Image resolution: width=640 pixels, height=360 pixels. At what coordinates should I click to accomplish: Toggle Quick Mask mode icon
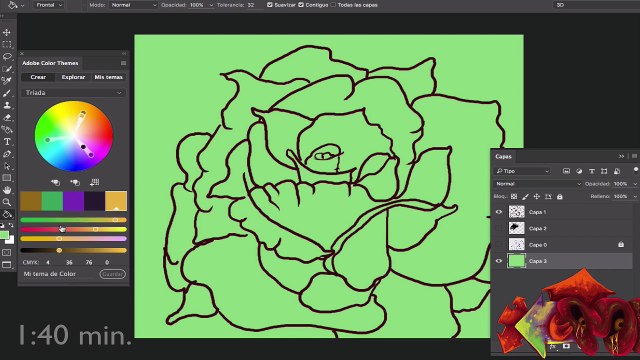click(x=7, y=253)
